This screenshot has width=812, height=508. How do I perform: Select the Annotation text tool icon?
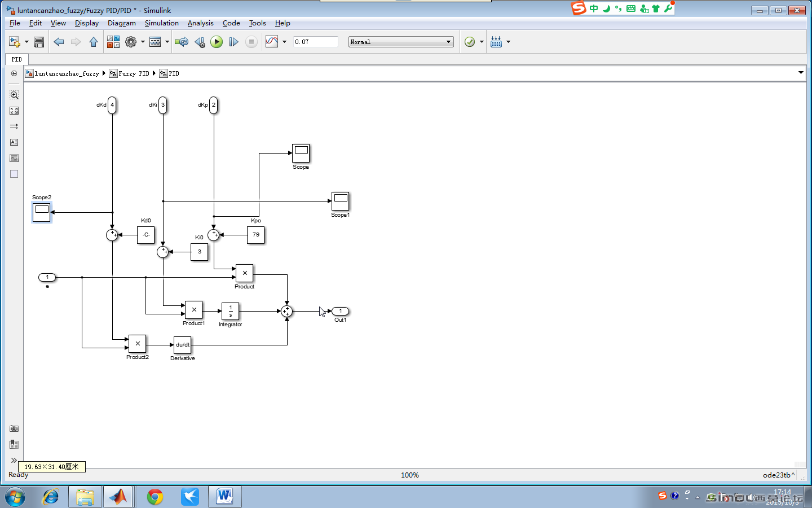[x=14, y=142]
